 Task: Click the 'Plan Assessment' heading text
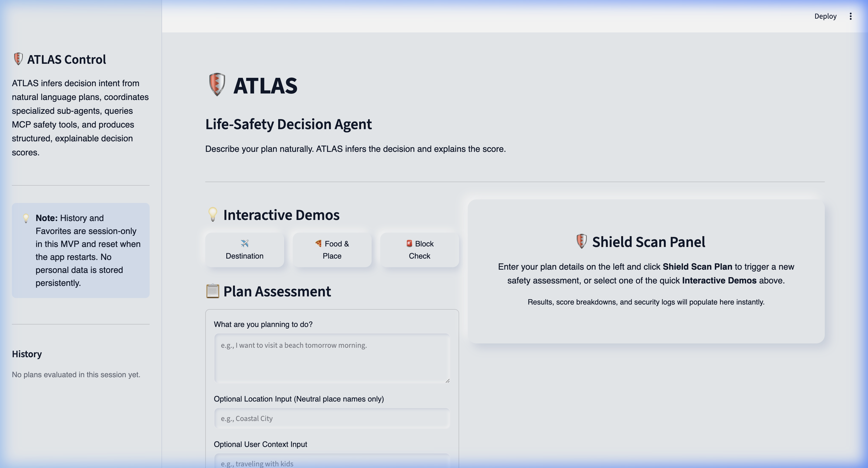coord(277,291)
